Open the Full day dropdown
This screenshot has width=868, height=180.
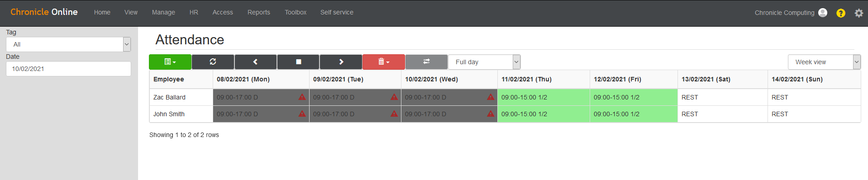click(484, 62)
